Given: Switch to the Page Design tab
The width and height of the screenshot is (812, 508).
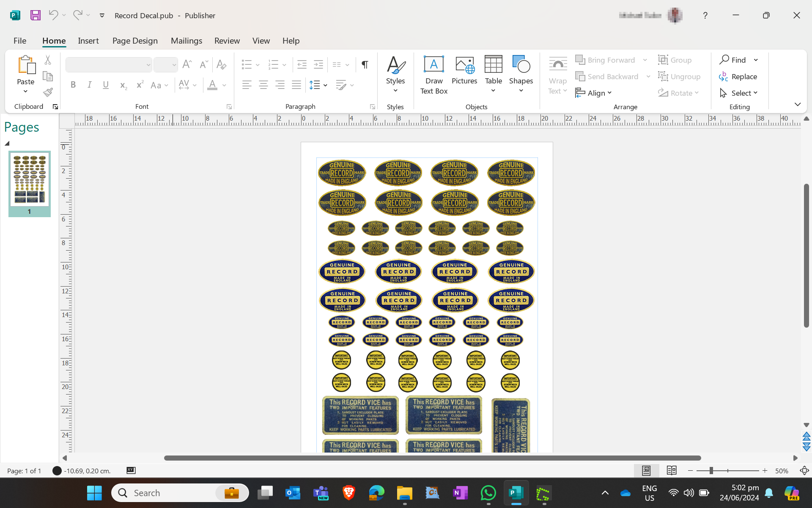Looking at the screenshot, I should (135, 41).
